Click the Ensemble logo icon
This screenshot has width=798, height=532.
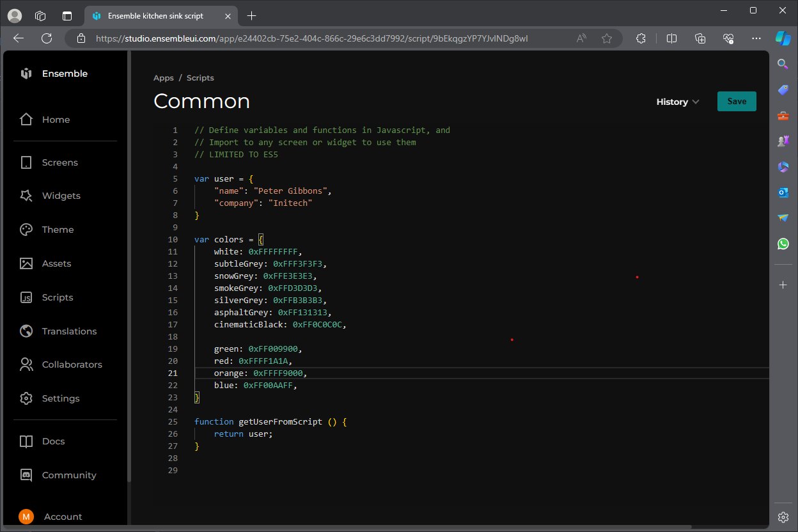tap(26, 74)
